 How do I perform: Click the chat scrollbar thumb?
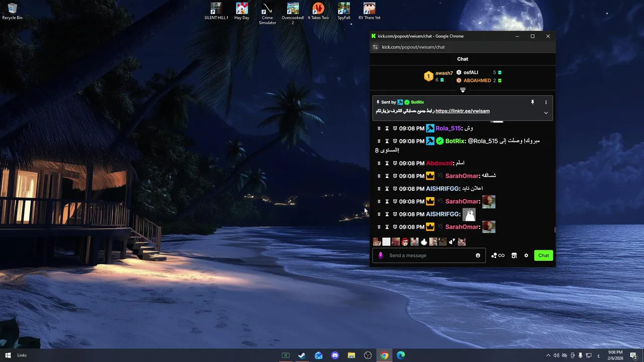click(x=555, y=230)
